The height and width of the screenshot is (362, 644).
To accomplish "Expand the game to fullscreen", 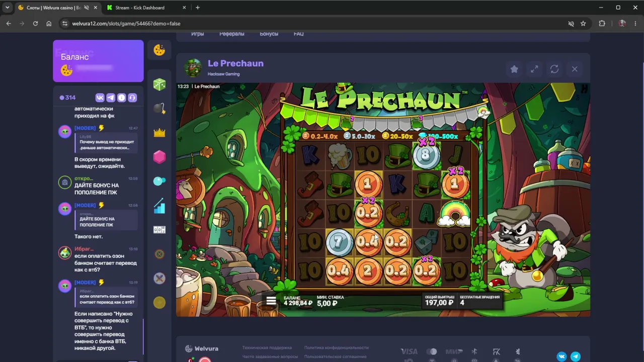I will click(534, 69).
